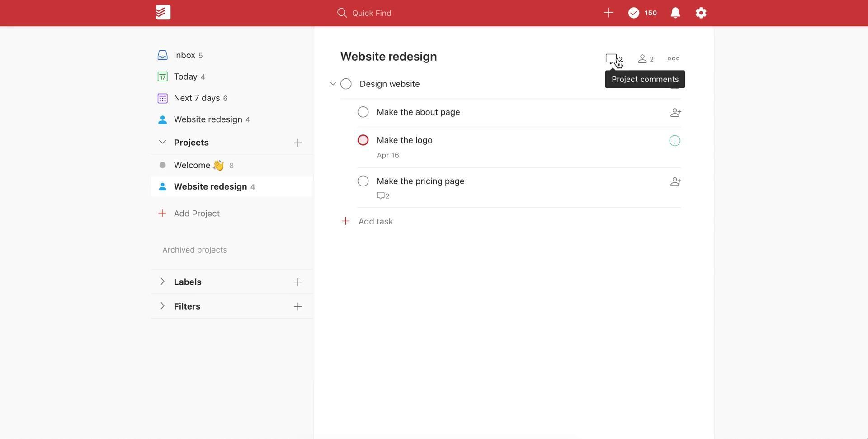Focus the Quick Find search field
This screenshot has width=868, height=439.
click(372, 13)
